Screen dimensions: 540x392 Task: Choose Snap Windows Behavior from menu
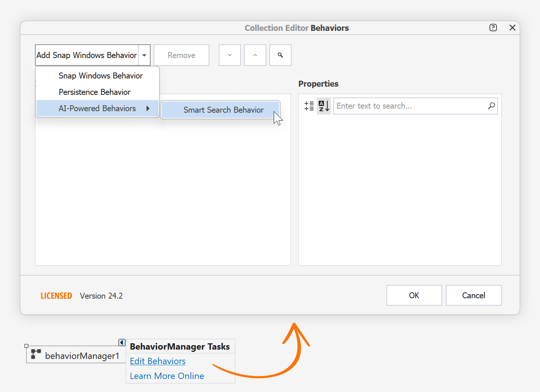pyautogui.click(x=100, y=75)
